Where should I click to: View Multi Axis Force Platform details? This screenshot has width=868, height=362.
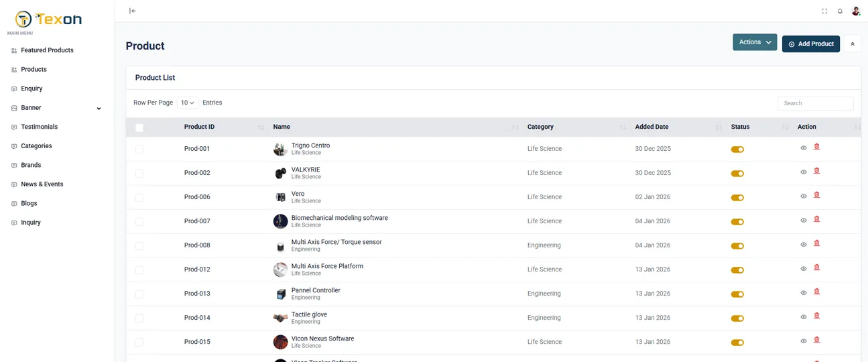(804, 269)
